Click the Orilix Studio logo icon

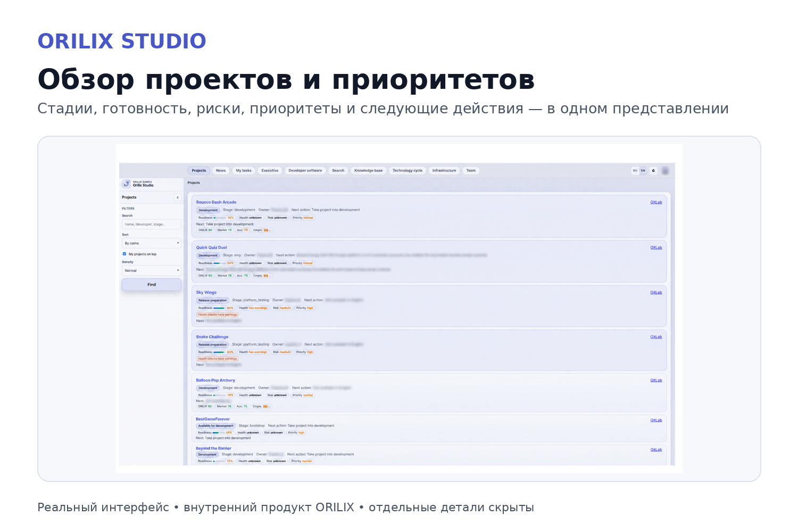[x=126, y=184]
